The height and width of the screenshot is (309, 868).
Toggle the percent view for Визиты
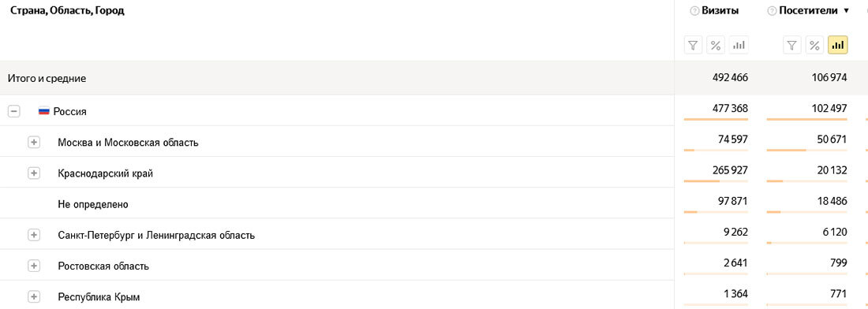pyautogui.click(x=716, y=46)
